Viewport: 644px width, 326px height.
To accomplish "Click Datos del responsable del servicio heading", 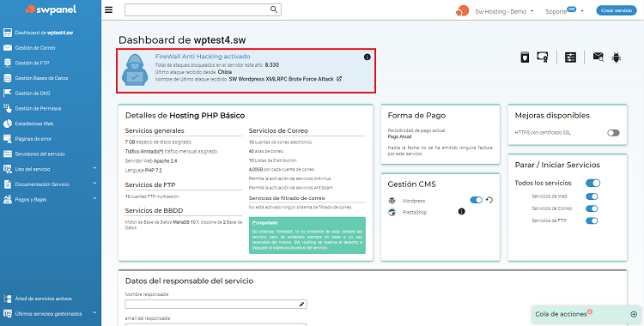I will point(190,281).
